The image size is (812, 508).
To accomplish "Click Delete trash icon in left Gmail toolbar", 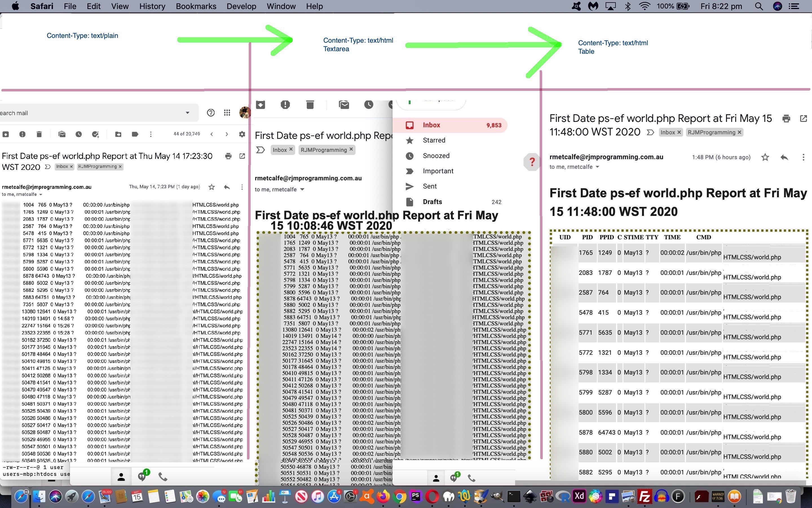I will (x=39, y=134).
